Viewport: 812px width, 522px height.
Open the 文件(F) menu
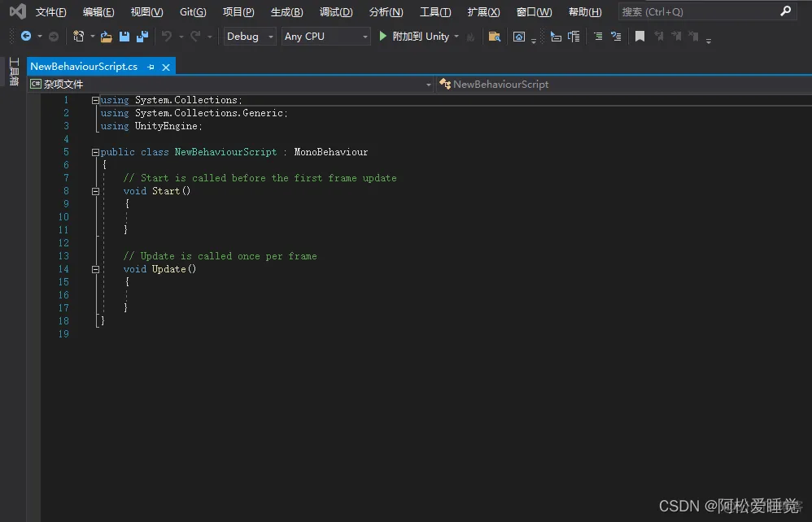[50, 11]
